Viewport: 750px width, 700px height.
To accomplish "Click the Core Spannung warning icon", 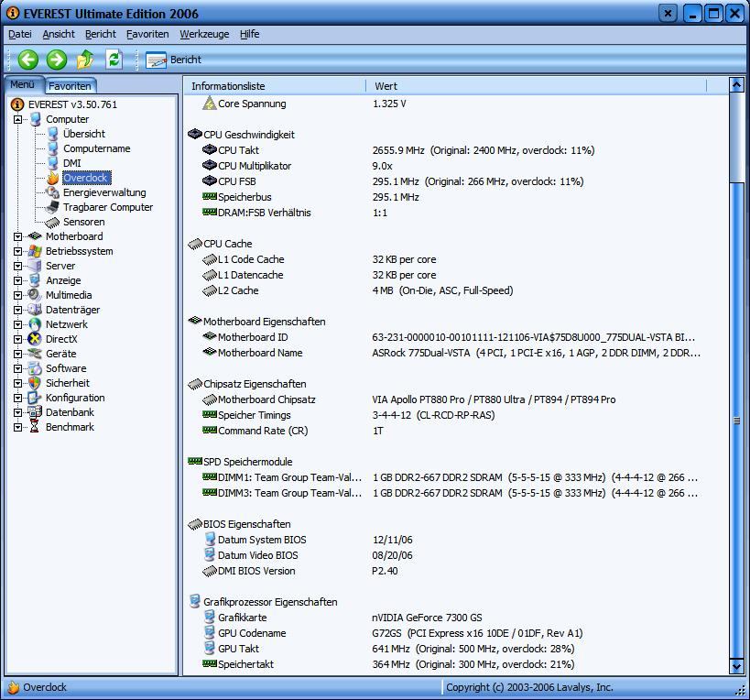I will click(x=210, y=104).
